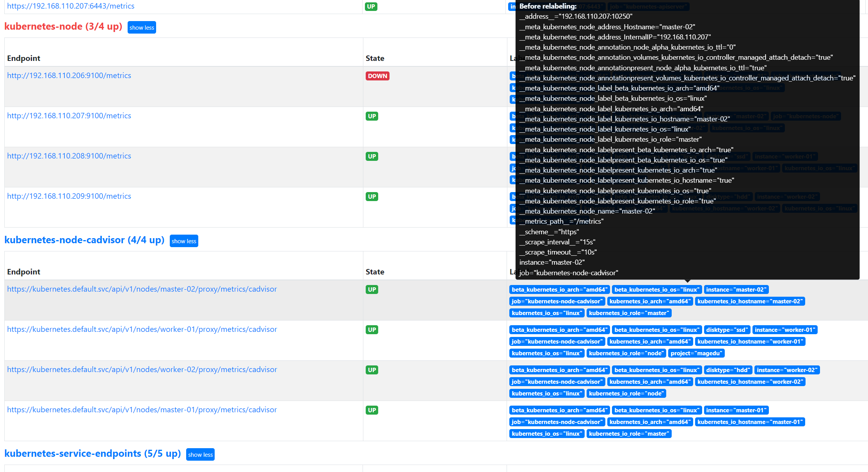Collapse the kubernetes-node-cadvisor targets with show less
This screenshot has height=472, width=868.
click(184, 241)
